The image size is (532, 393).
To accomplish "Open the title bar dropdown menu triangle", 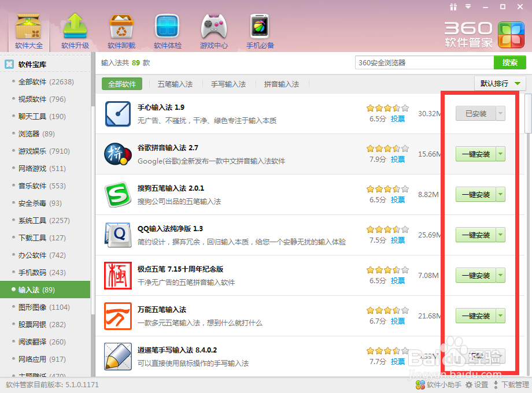I will coord(468,6).
